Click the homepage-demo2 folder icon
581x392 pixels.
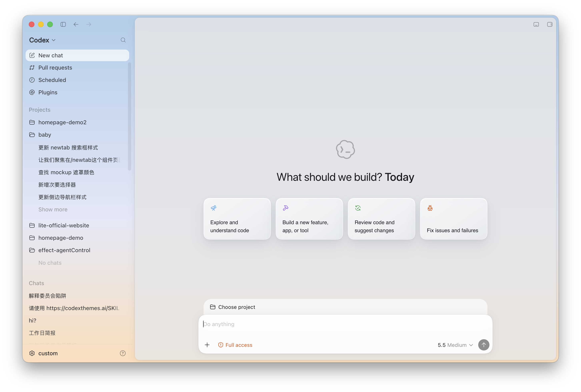coord(32,122)
